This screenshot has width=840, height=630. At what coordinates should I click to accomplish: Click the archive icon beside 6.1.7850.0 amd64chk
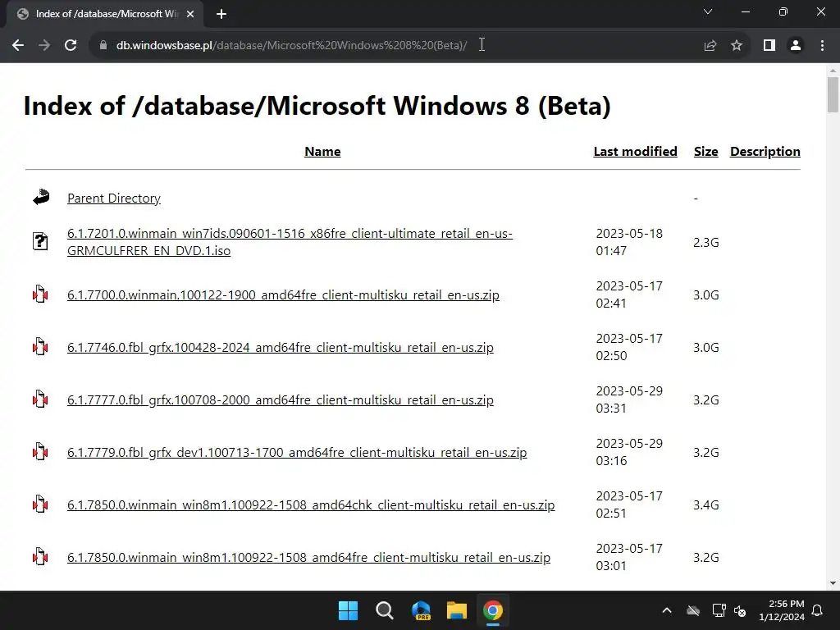click(40, 504)
